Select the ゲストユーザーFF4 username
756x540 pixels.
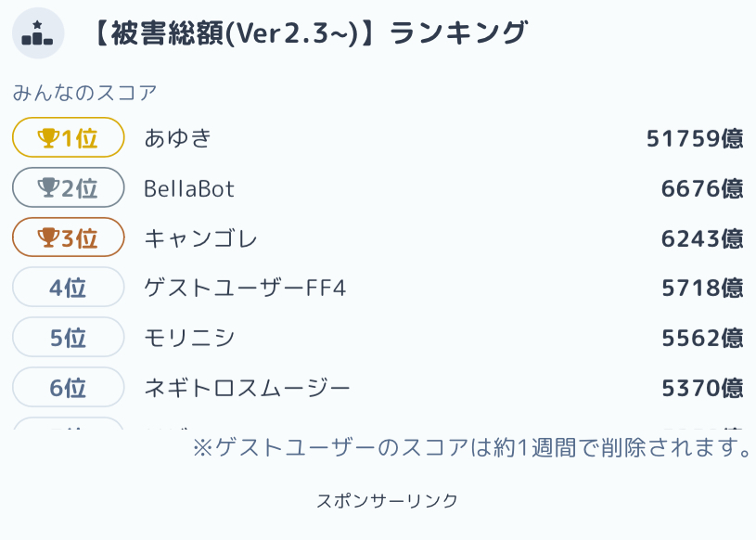[245, 288]
